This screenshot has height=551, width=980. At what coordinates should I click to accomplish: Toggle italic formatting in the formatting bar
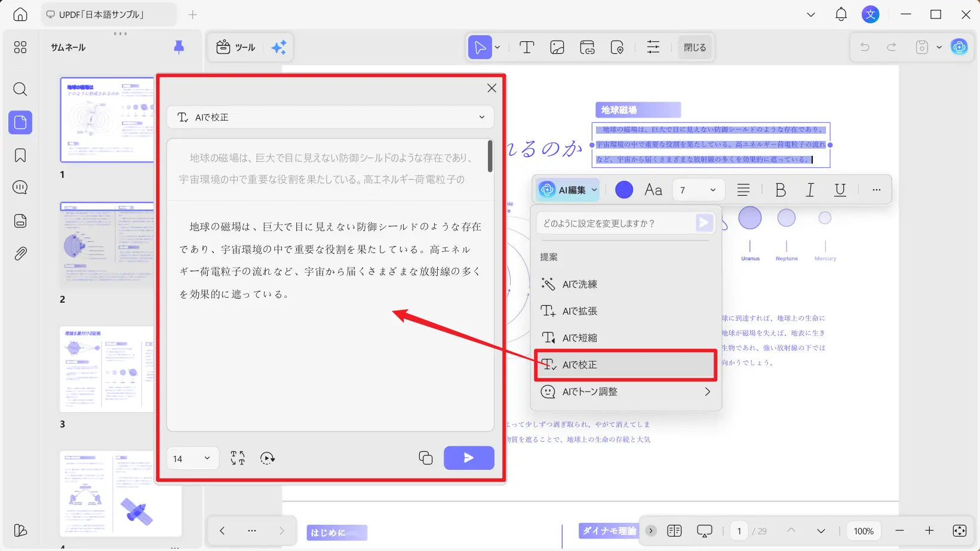pyautogui.click(x=810, y=189)
